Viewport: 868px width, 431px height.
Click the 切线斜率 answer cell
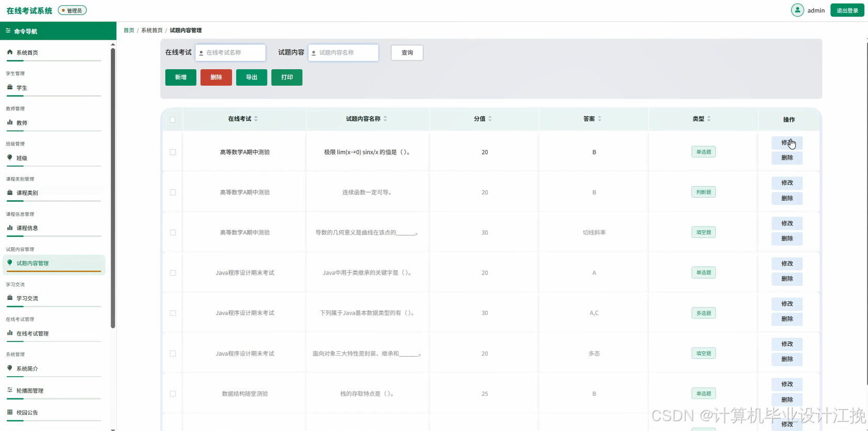tap(594, 233)
